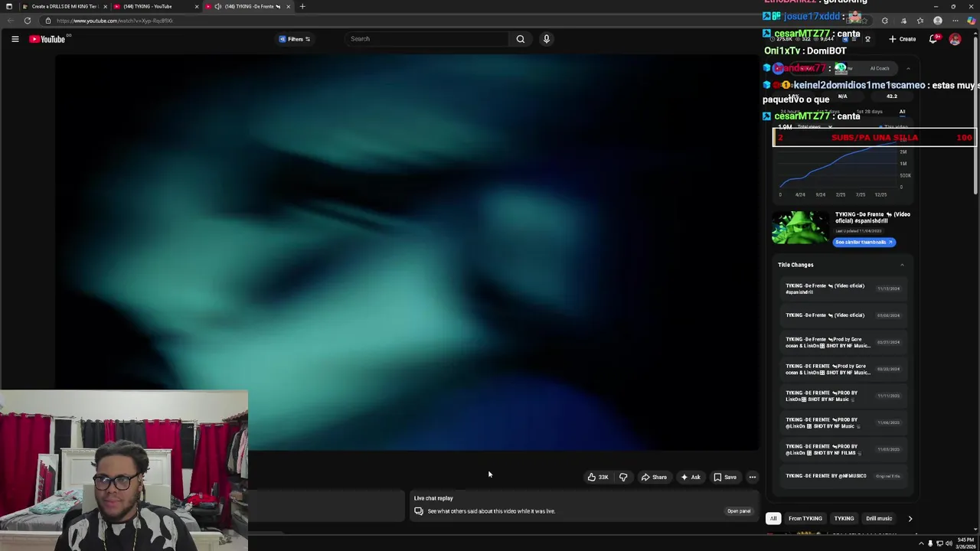Screen dimensions: 980x551
Task: Select the Drill music filter chip
Action: [x=879, y=519]
